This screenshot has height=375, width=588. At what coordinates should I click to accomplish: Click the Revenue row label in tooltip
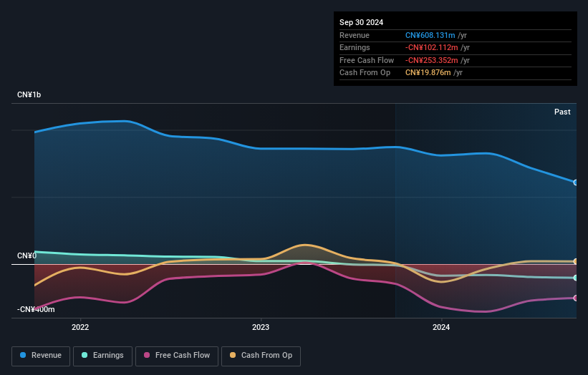pyautogui.click(x=355, y=35)
